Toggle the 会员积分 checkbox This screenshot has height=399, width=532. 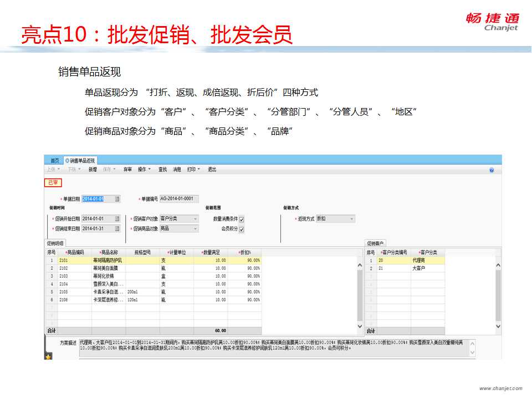[x=242, y=229]
